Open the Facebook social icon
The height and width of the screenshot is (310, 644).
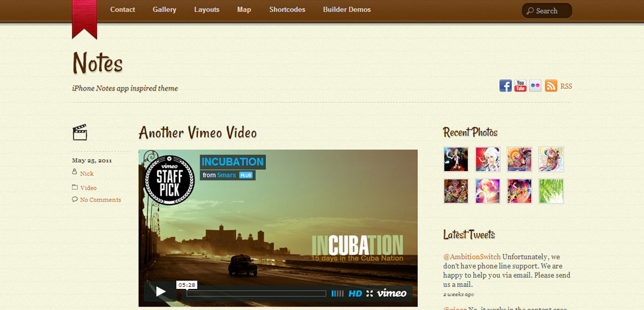(505, 86)
